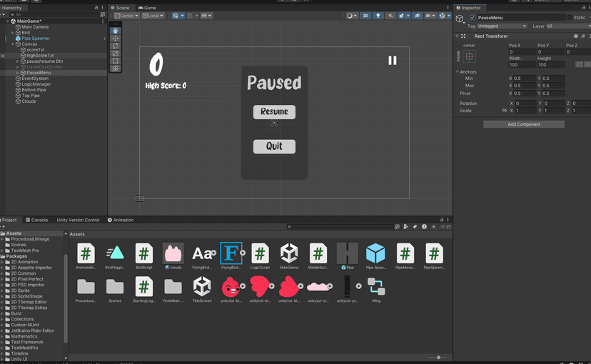Click the anchor preset box in Rect Transform

469,56
